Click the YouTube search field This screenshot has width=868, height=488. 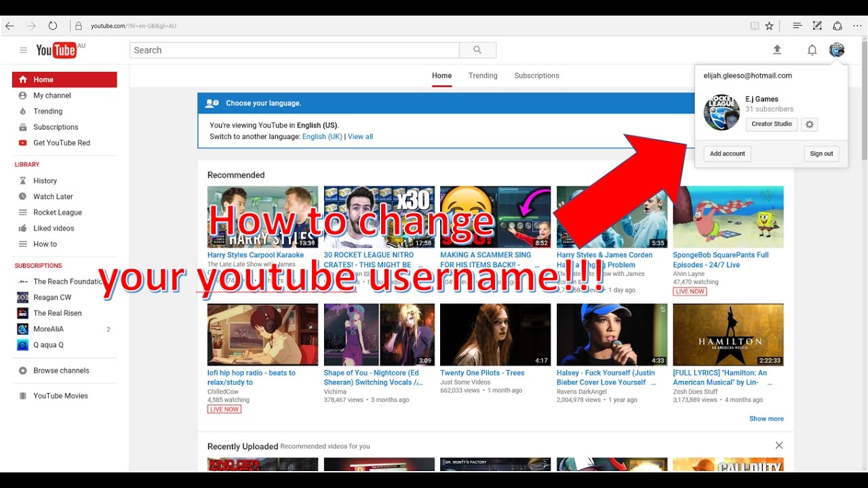(x=294, y=50)
